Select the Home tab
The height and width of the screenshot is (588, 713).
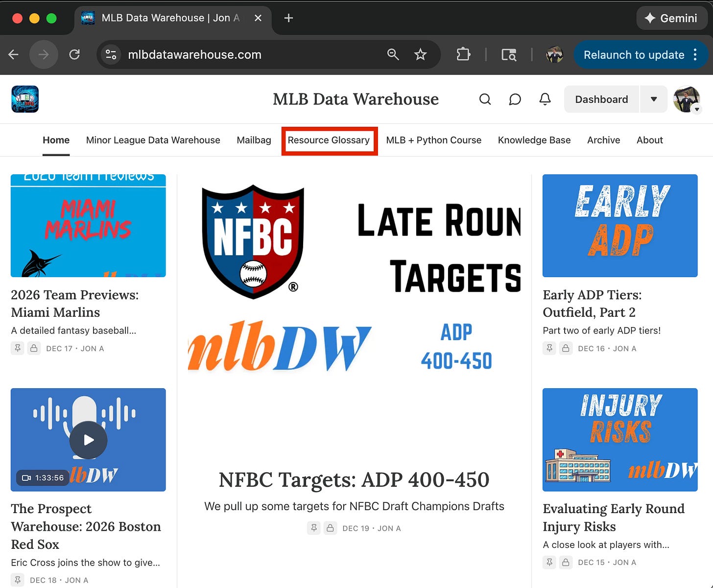pyautogui.click(x=56, y=140)
